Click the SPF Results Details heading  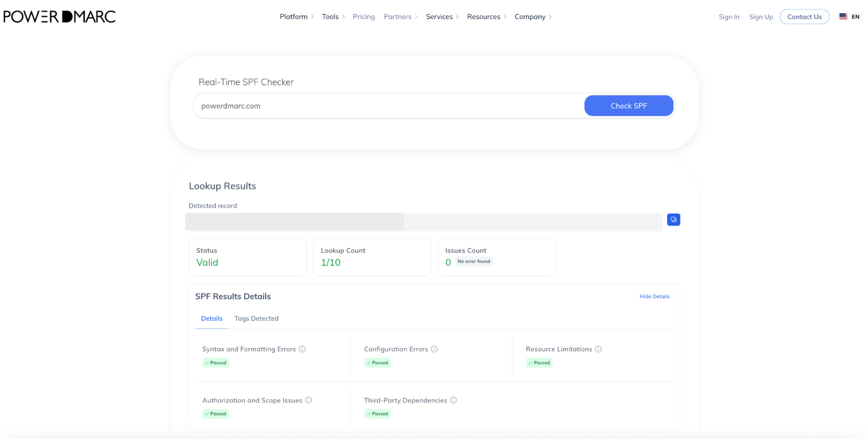pyautogui.click(x=233, y=297)
